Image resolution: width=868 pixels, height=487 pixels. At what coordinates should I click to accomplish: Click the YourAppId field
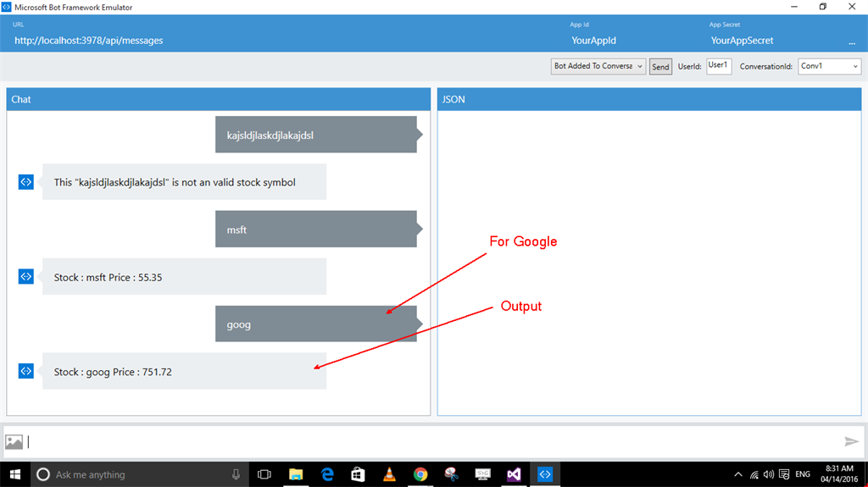[593, 41]
